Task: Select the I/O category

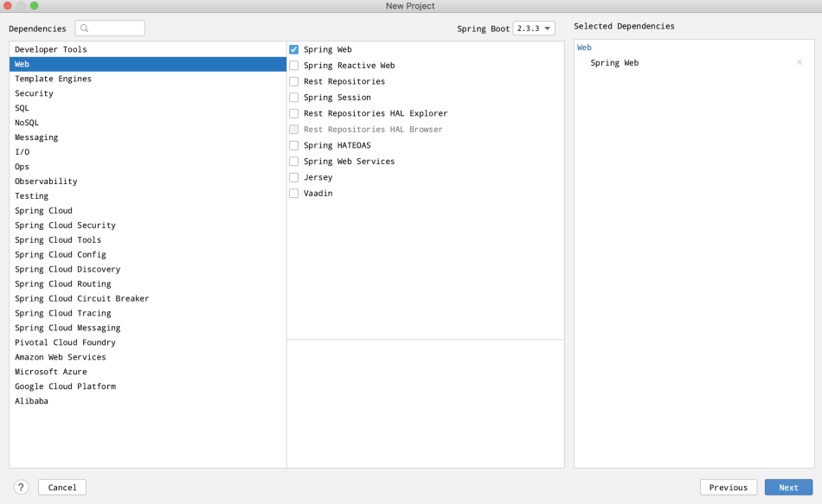Action: (148, 152)
